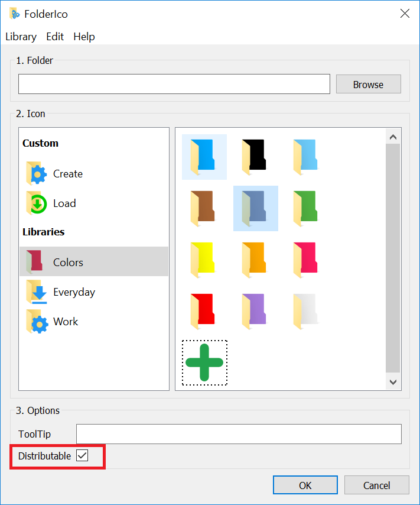Select the Create label text

coord(68,174)
